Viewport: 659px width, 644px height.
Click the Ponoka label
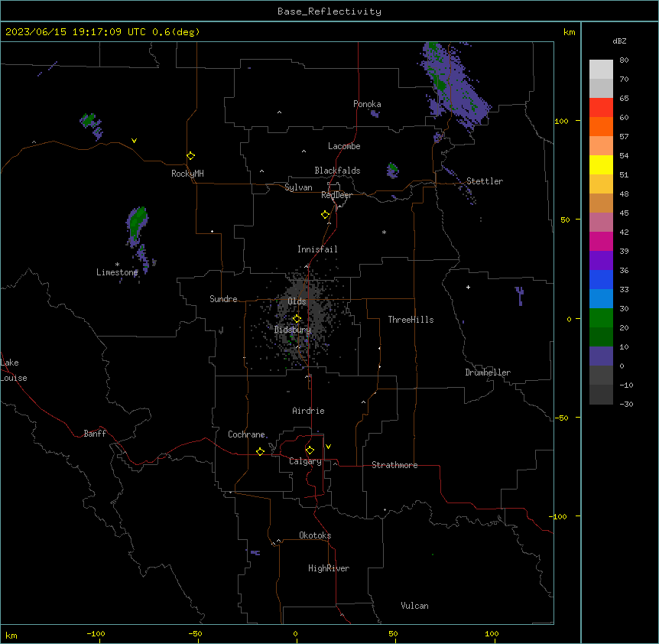click(367, 104)
